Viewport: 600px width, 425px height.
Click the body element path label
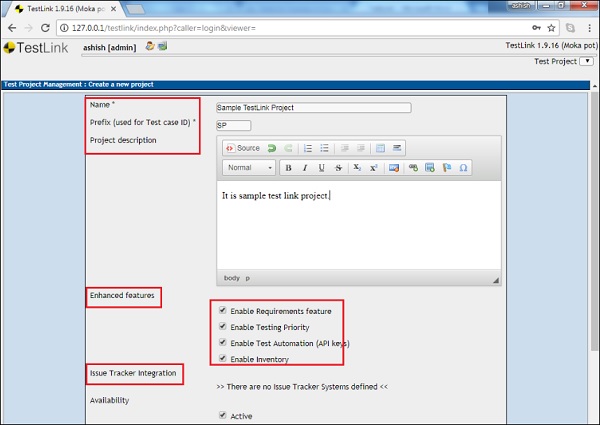coord(232,278)
